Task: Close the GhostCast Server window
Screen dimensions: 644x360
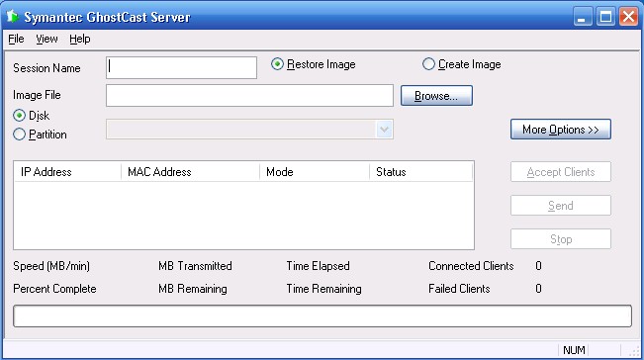Action: [x=629, y=17]
